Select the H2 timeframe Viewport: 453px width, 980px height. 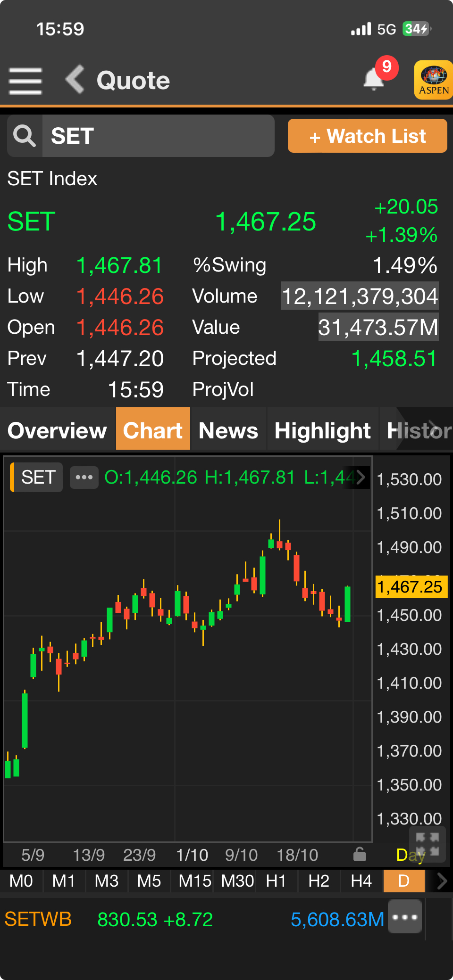coord(319,881)
